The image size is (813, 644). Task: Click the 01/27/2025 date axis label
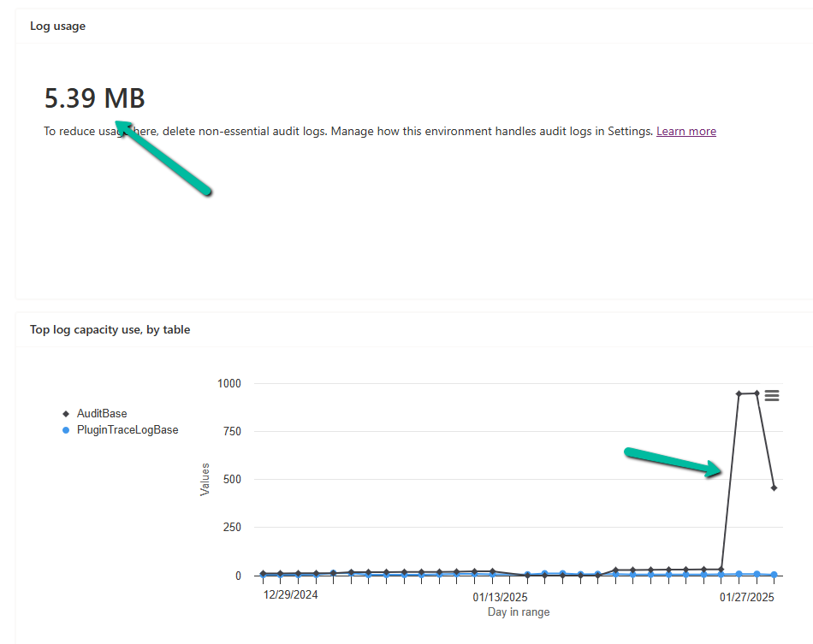coord(746,596)
